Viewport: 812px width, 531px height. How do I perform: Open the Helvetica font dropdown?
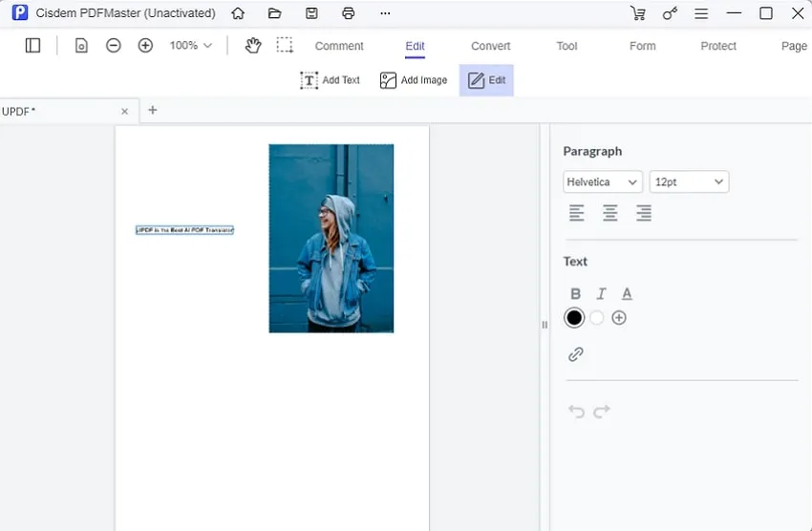602,181
